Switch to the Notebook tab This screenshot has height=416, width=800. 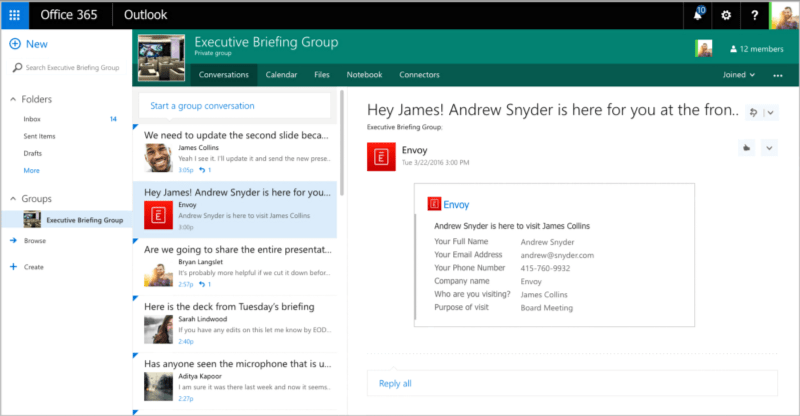[364, 75]
